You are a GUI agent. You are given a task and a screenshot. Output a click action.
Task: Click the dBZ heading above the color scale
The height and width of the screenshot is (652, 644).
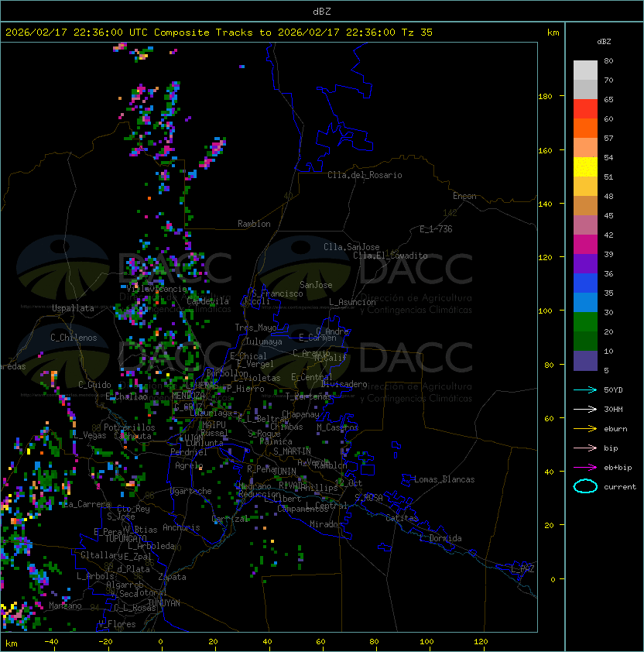coord(604,42)
